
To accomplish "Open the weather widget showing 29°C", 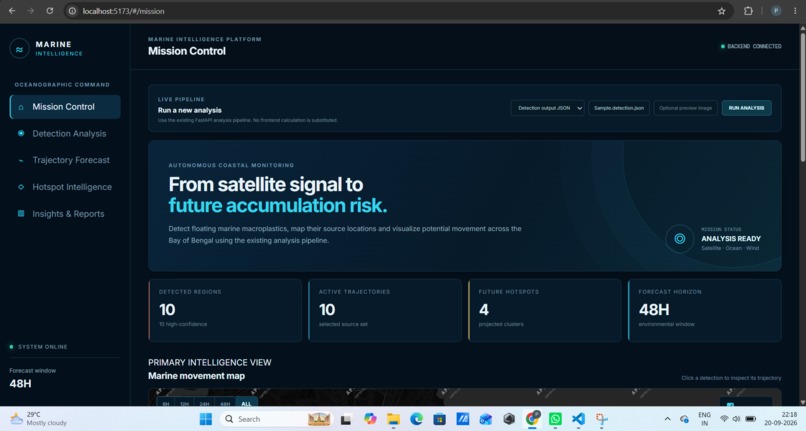I will click(x=39, y=419).
